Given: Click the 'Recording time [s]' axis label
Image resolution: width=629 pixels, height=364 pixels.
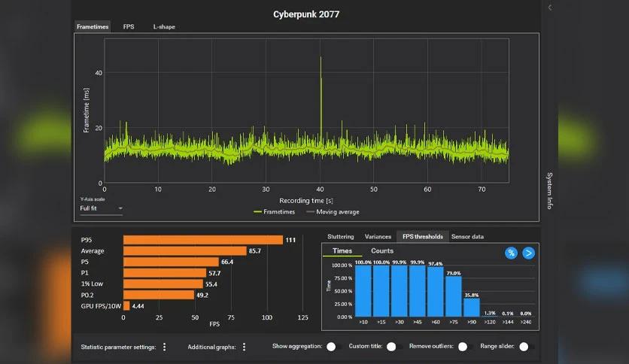Looking at the screenshot, I should tap(306, 201).
